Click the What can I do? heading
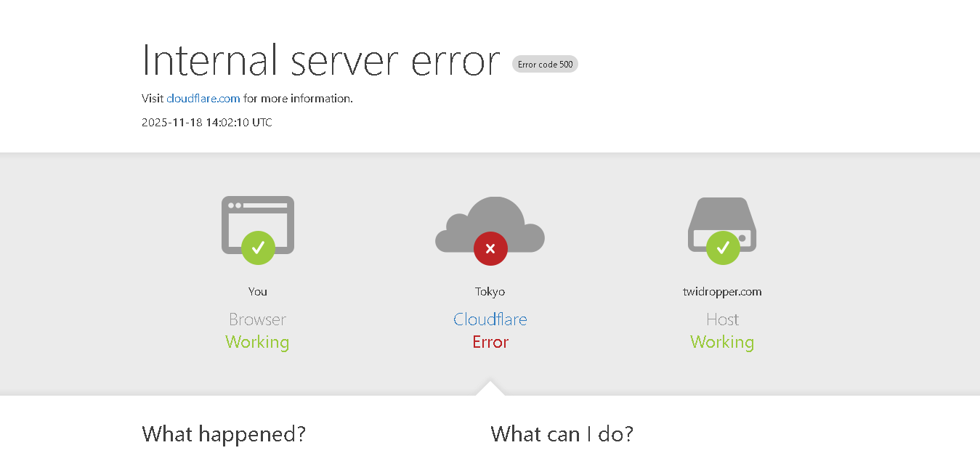 (562, 434)
